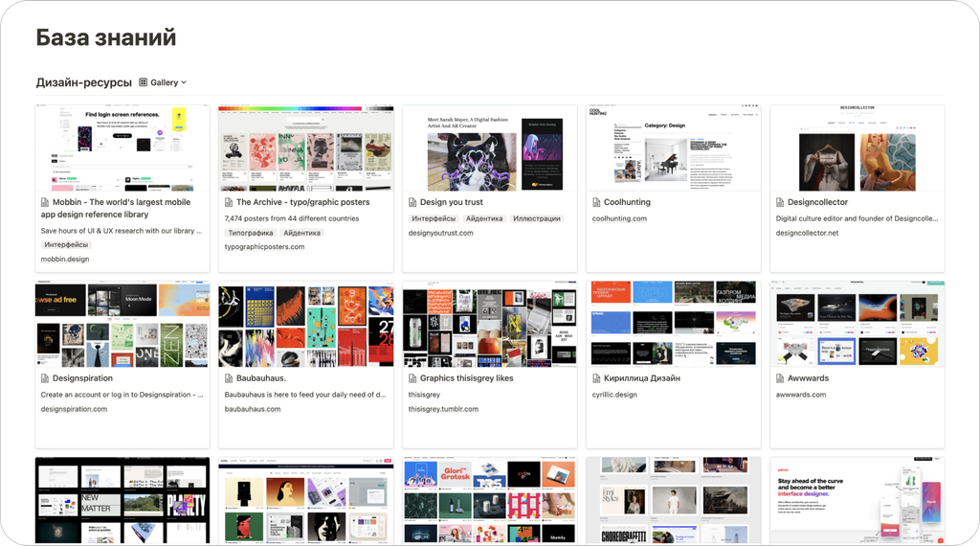Open Graphics thisisgrey likes card title
Screen dimensions: 980x546
point(466,378)
